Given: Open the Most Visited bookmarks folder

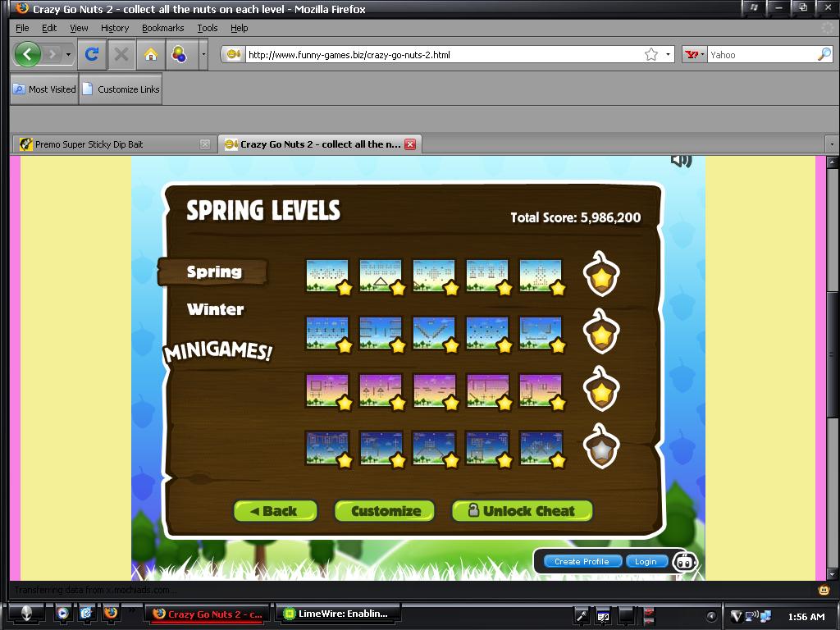Looking at the screenshot, I should tap(44, 89).
